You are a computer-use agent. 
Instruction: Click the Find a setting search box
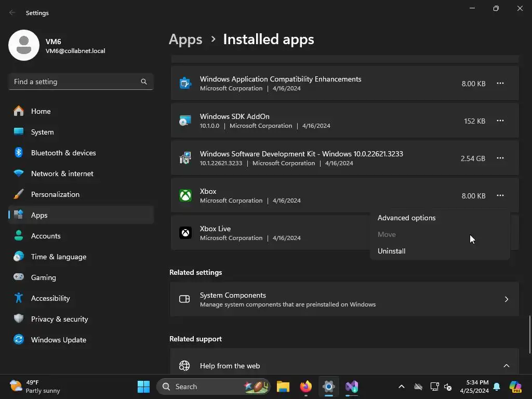(x=81, y=82)
